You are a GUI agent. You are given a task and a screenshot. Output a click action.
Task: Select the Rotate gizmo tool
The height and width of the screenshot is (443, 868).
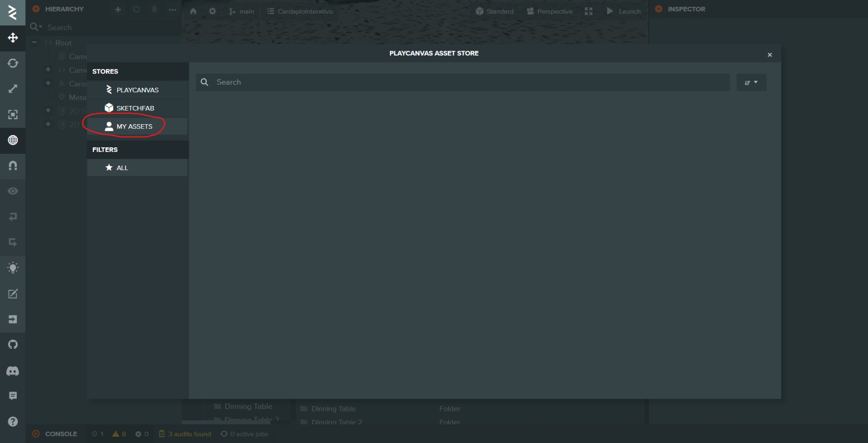tap(13, 64)
